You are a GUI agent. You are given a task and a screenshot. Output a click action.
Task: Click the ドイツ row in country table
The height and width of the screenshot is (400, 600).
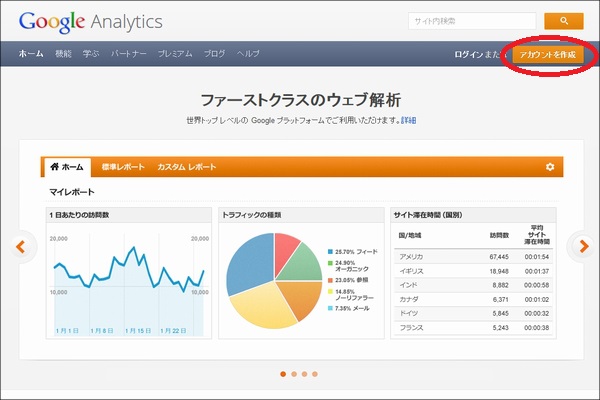pyautogui.click(x=473, y=313)
